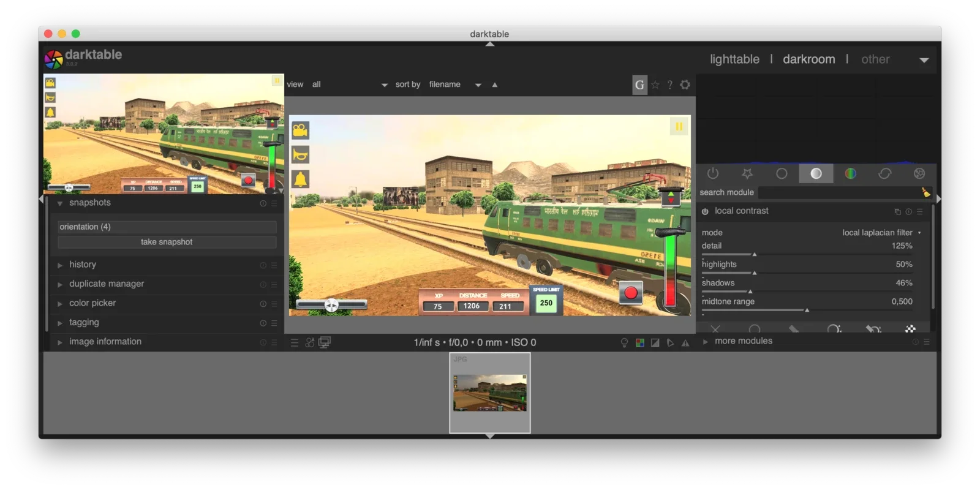Expand the more modules section
This screenshot has width=980, height=490.
705,342
